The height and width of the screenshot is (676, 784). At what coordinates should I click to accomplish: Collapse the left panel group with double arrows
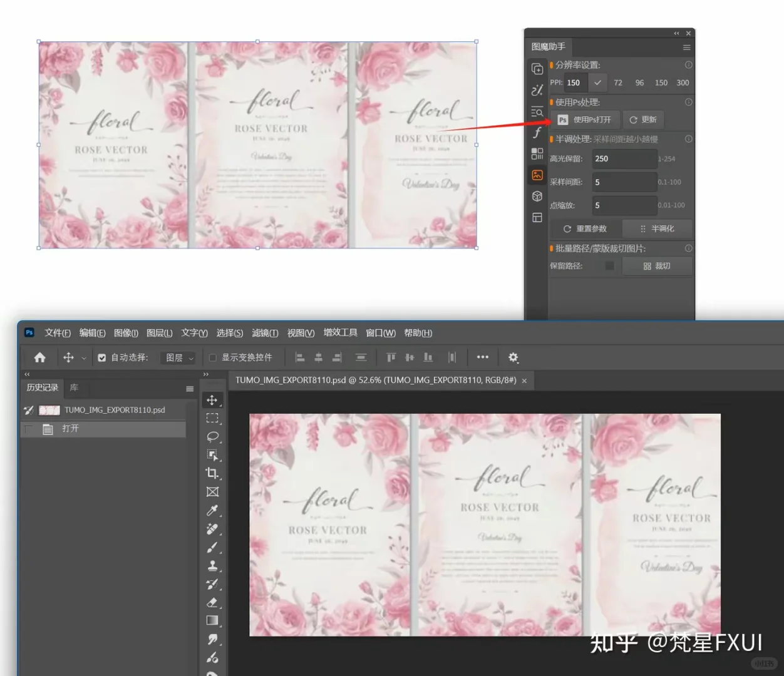pyautogui.click(x=27, y=374)
